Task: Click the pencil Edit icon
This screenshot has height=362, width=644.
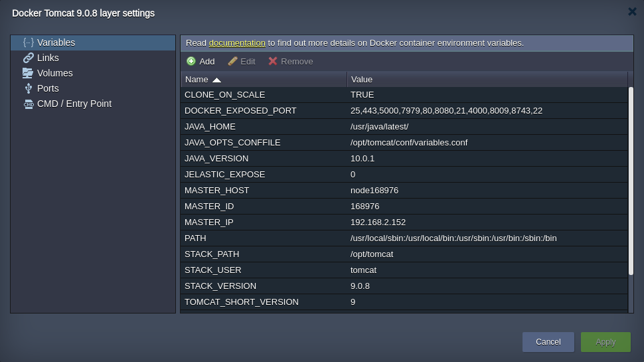Action: pos(232,61)
